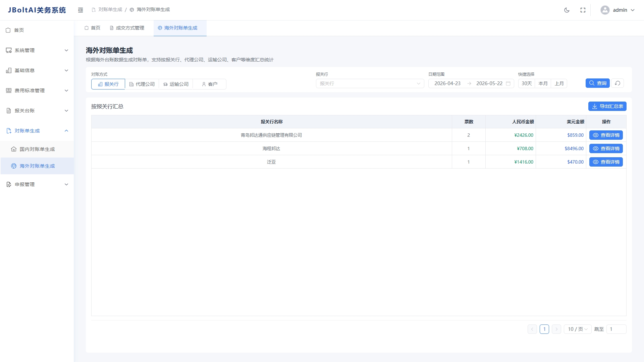Viewport: 644px width, 362px height.
Task: Go to next page arrow
Action: (x=556, y=329)
